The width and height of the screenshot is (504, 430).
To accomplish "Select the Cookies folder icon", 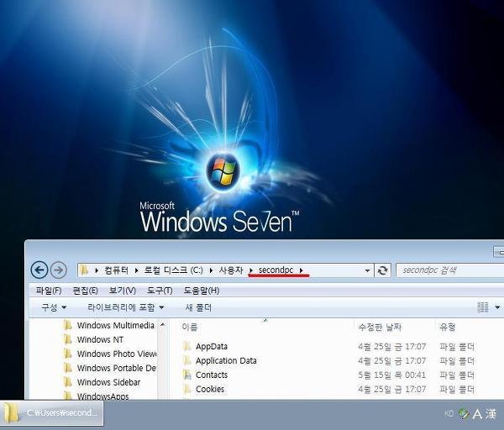I will click(x=186, y=389).
